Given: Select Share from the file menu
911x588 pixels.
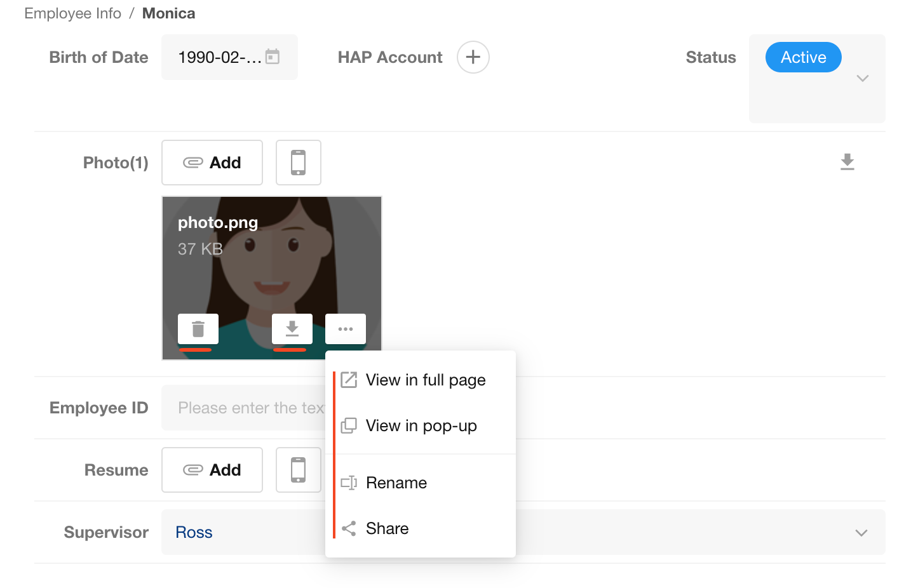Looking at the screenshot, I should [x=421, y=528].
